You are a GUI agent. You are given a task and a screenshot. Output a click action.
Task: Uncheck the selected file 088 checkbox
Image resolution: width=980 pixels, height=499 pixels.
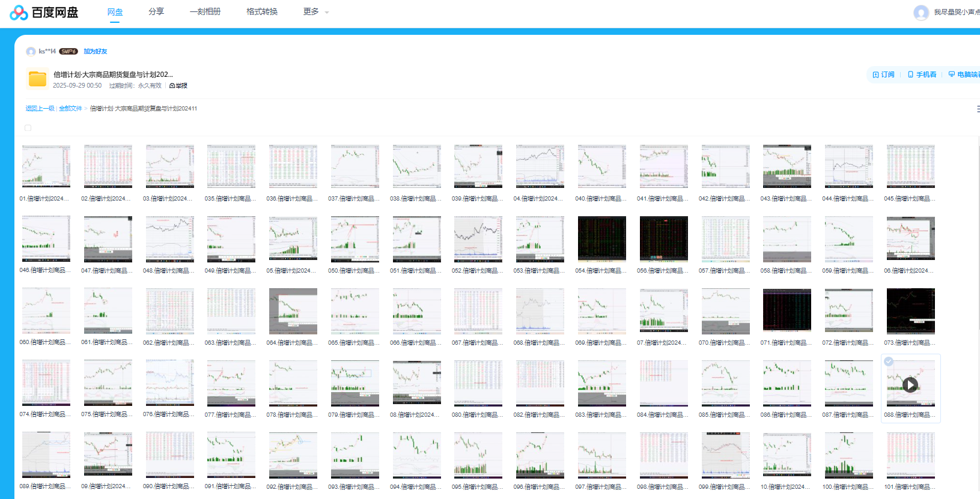889,361
